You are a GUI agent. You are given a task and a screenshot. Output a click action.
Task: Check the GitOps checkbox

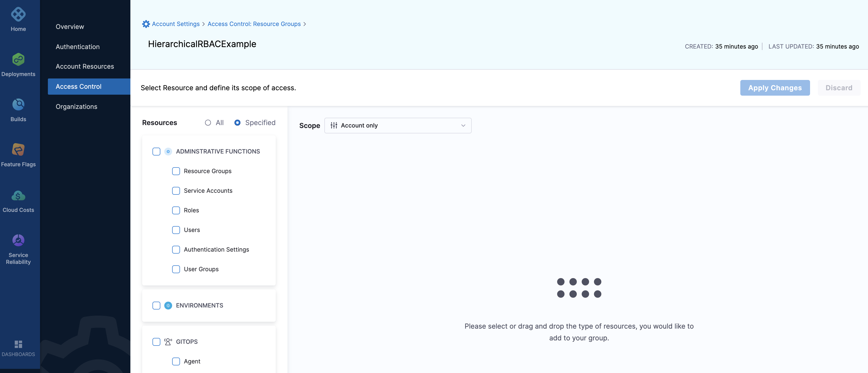[x=156, y=342]
